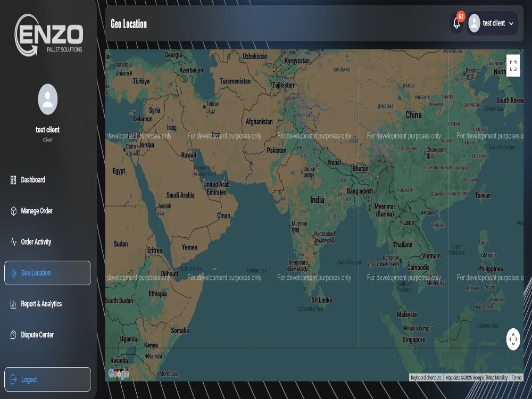
Task: Click the Oman map label
Action: tap(223, 216)
